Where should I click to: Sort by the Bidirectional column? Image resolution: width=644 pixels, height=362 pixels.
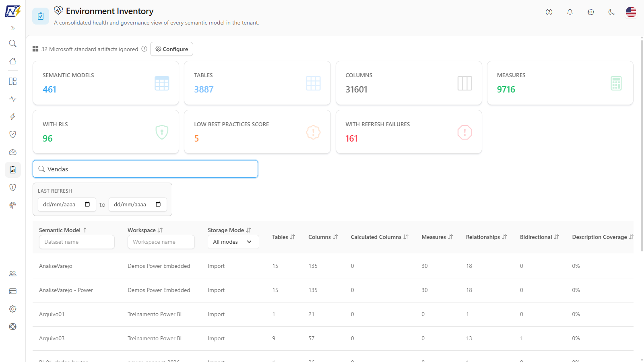tap(540, 237)
